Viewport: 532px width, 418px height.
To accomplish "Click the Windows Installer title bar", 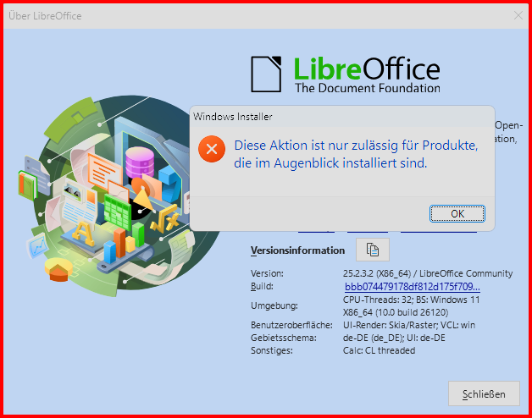I will click(342, 117).
